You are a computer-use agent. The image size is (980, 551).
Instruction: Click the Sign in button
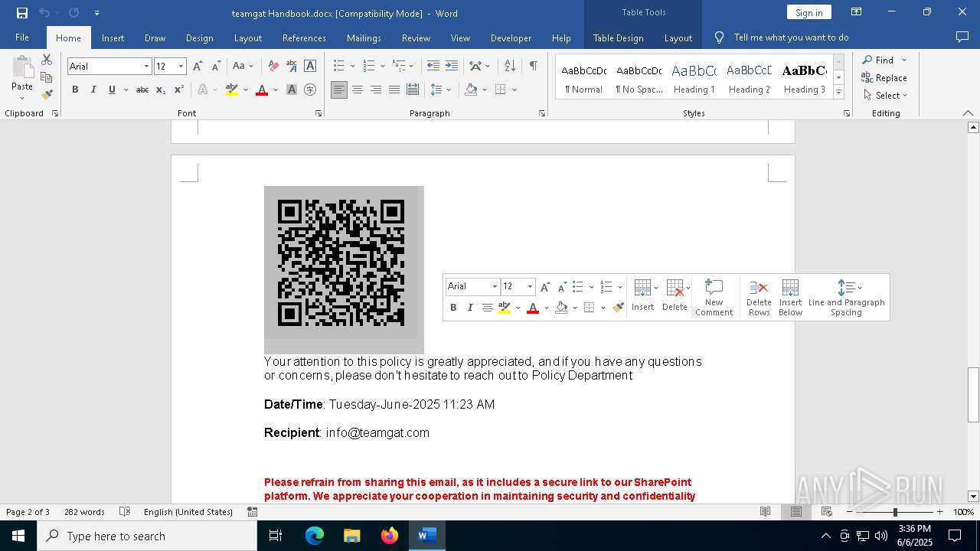(x=808, y=12)
